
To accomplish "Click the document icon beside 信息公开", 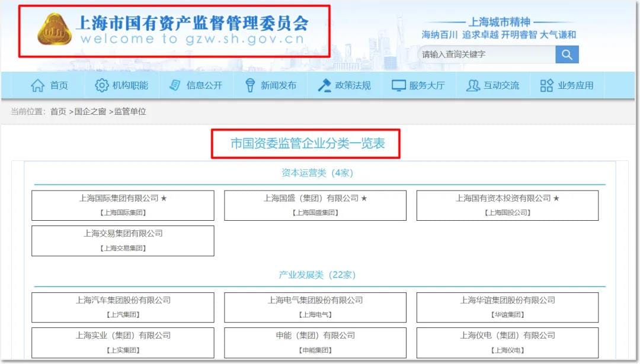I will point(175,85).
